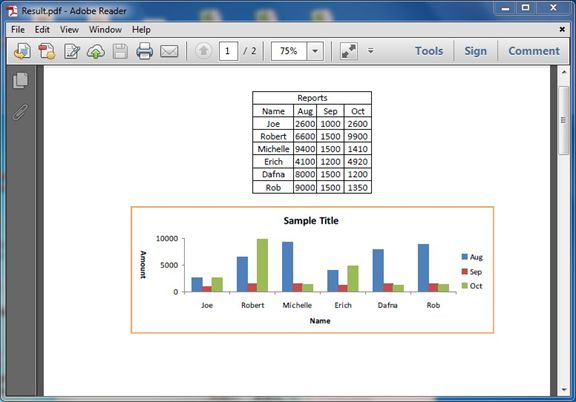Click the 9900 value in Robert's row

(358, 136)
